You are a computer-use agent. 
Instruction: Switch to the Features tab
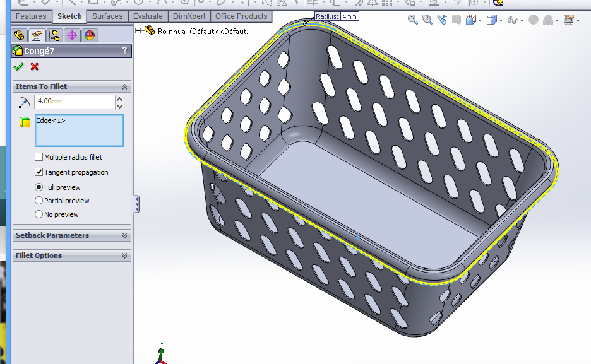click(x=31, y=16)
